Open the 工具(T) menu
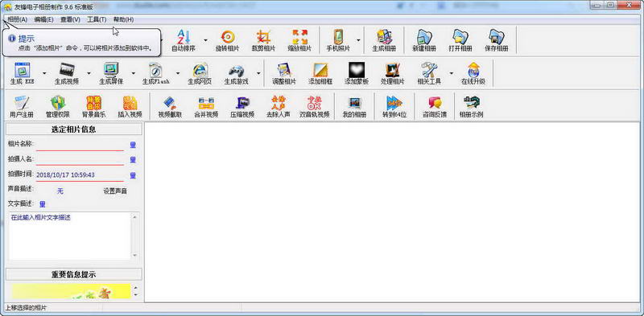The image size is (644, 316). pos(97,19)
